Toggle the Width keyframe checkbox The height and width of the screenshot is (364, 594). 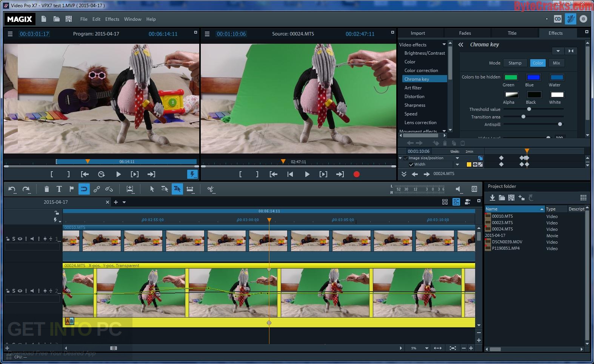pyautogui.click(x=411, y=164)
